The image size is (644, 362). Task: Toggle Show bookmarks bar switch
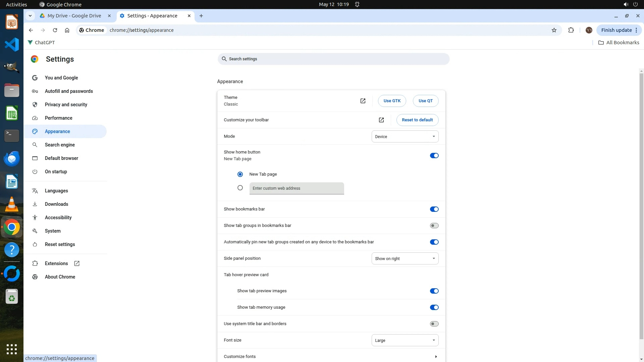click(x=434, y=209)
